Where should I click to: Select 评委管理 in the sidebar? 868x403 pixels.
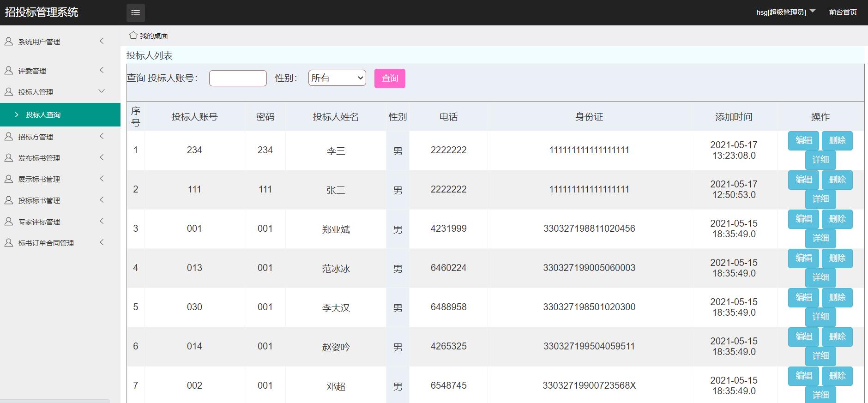coord(32,71)
